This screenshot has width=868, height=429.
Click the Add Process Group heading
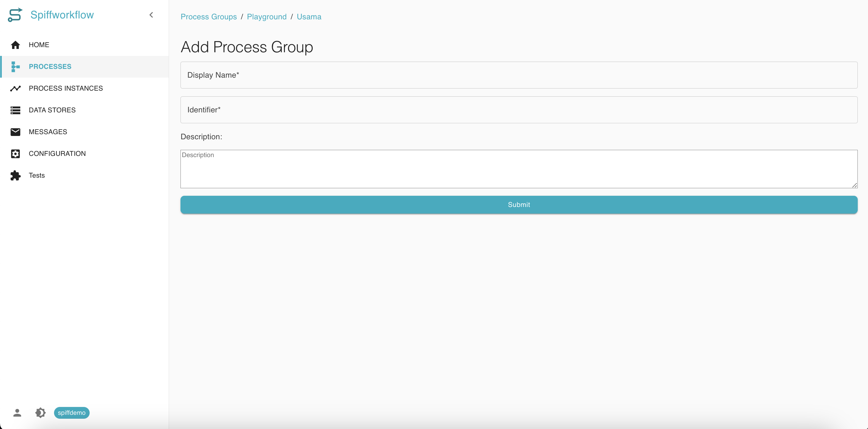247,47
